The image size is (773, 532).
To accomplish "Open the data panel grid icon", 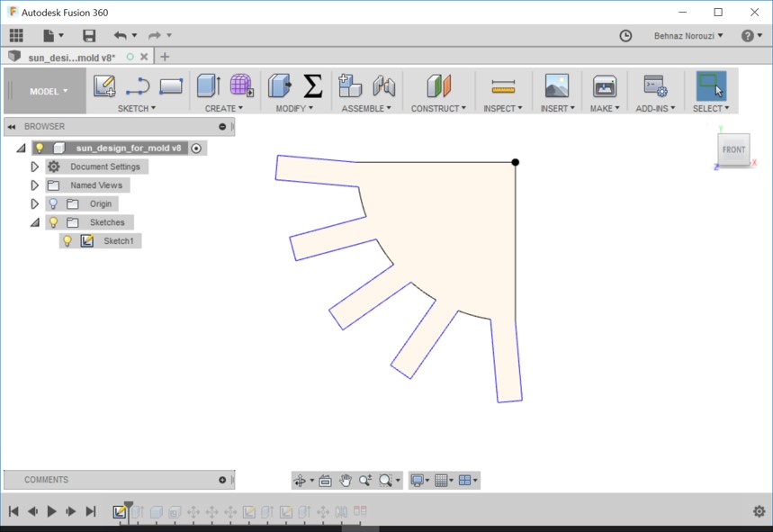I will pos(16,35).
